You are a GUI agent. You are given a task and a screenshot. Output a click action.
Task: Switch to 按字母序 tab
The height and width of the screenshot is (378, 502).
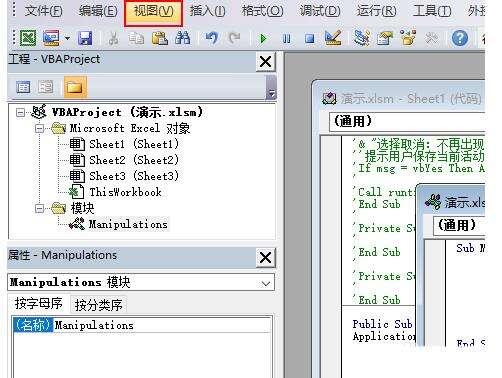[39, 304]
